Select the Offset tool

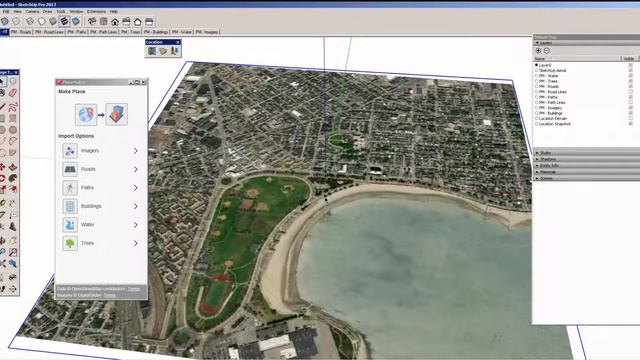pyautogui.click(x=13, y=189)
